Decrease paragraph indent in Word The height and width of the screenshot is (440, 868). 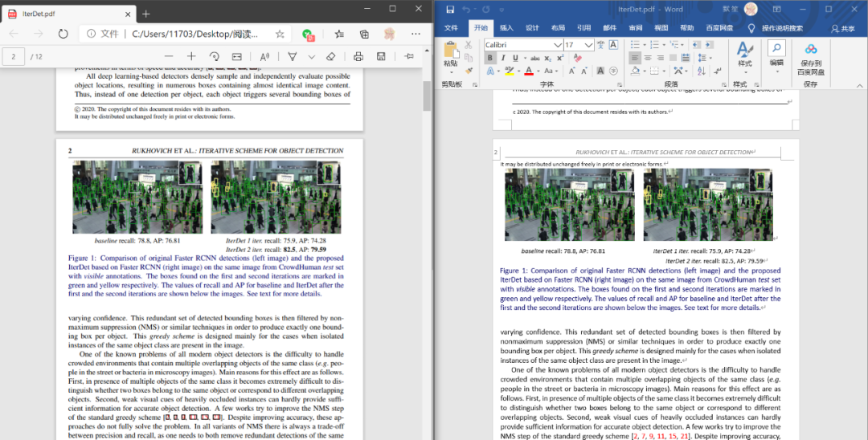click(696, 45)
